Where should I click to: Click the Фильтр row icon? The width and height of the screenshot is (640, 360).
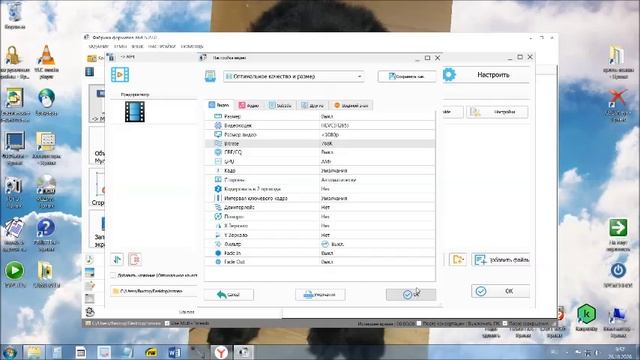(x=218, y=244)
